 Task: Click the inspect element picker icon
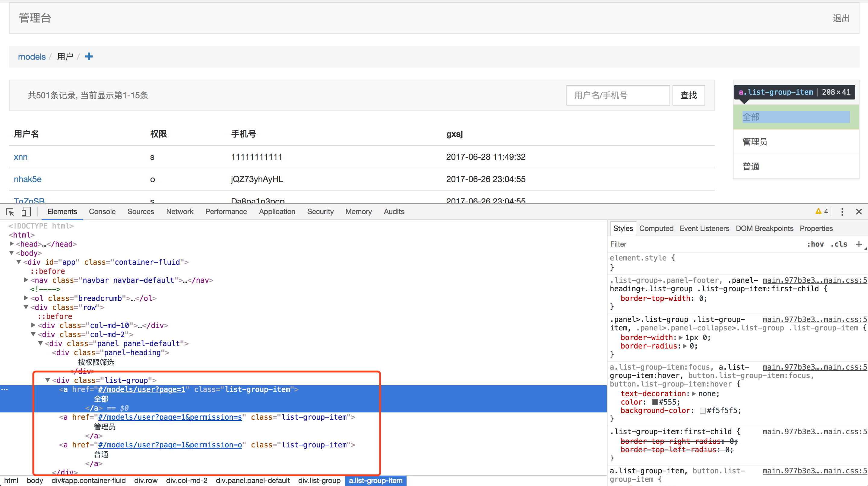click(x=10, y=212)
